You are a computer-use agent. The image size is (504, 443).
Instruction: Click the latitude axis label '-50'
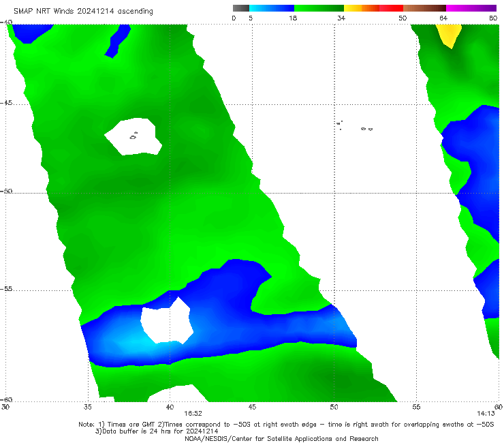click(x=6, y=191)
